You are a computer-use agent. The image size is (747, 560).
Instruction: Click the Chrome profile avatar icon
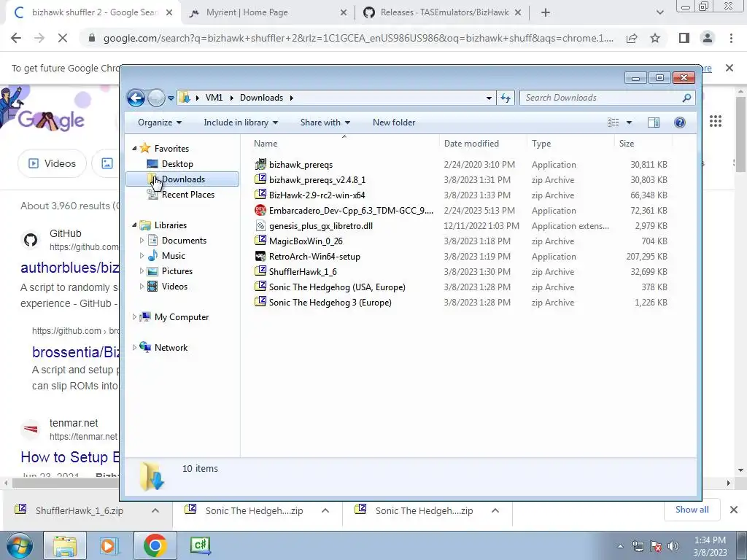click(x=708, y=38)
